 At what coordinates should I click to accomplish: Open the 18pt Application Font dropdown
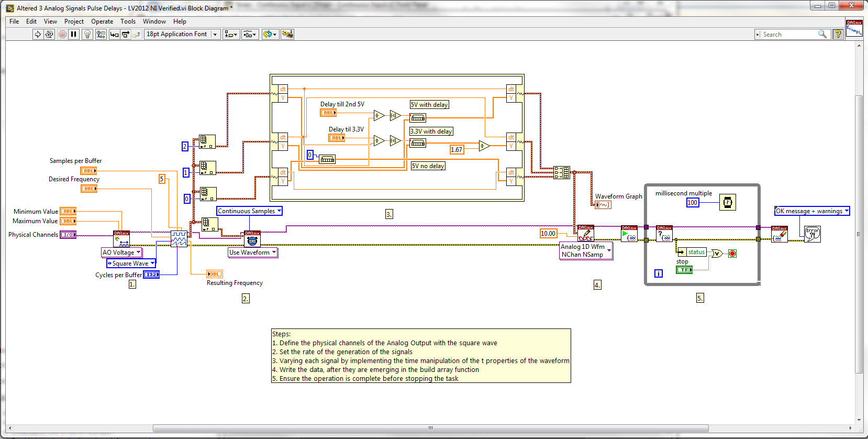[182, 34]
